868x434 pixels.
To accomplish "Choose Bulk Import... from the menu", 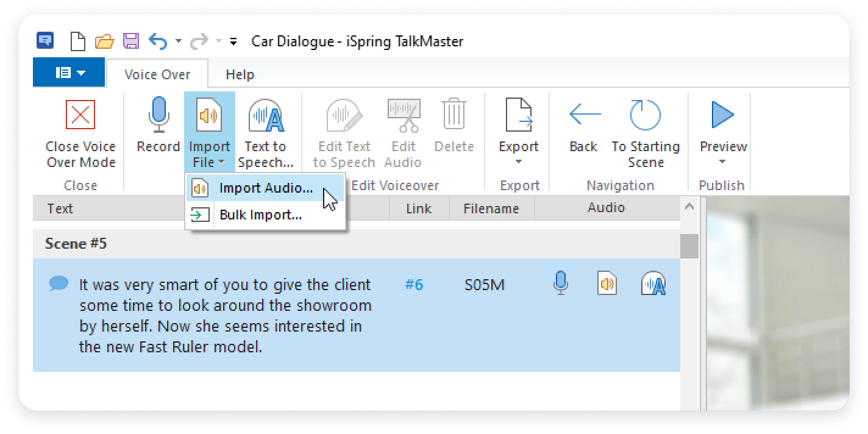I will (x=260, y=215).
